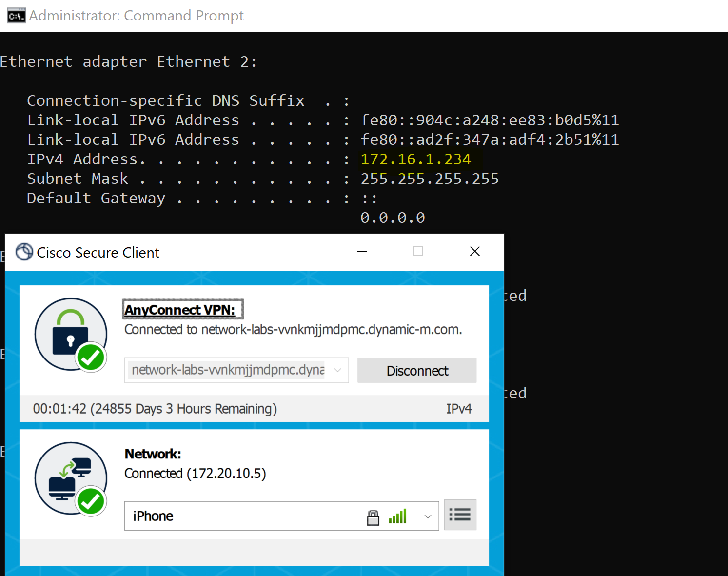Viewport: 728px width, 576px height.
Task: Click the AnyConnect VPN heading label
Action: pos(180,310)
